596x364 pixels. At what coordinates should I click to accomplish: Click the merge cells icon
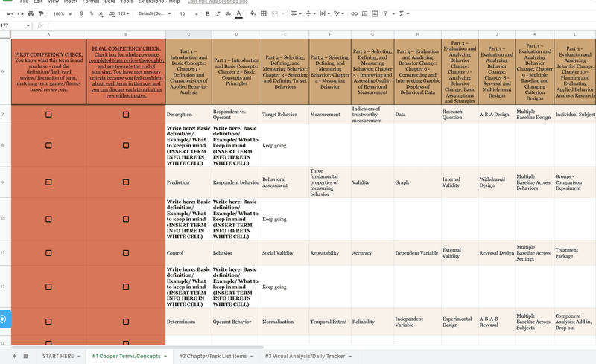(x=275, y=13)
